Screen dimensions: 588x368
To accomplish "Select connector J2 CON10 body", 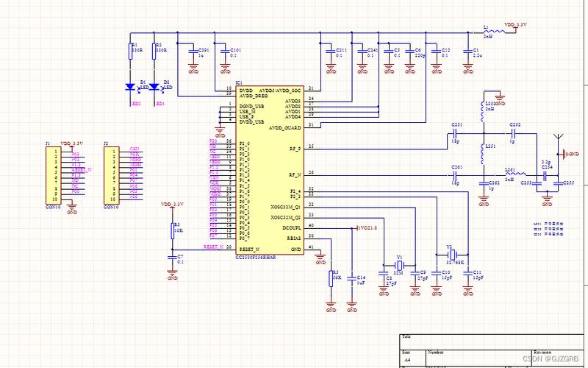I will (112, 175).
